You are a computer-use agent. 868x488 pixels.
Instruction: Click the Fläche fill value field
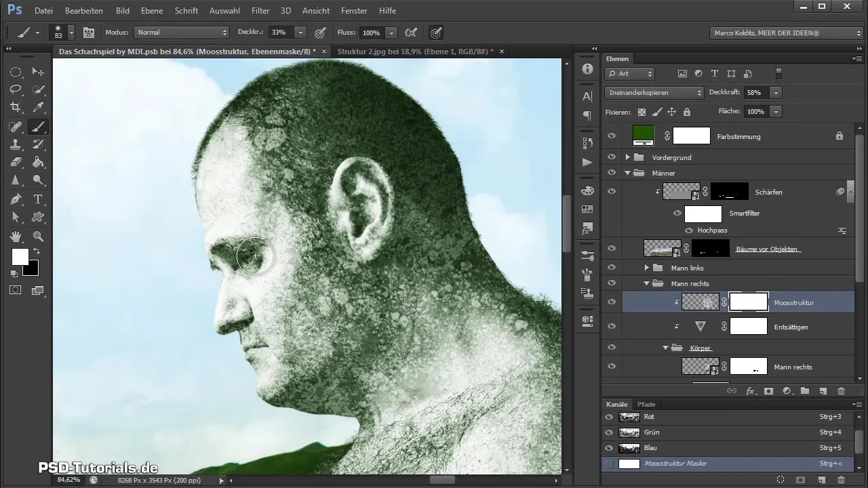[x=756, y=111]
